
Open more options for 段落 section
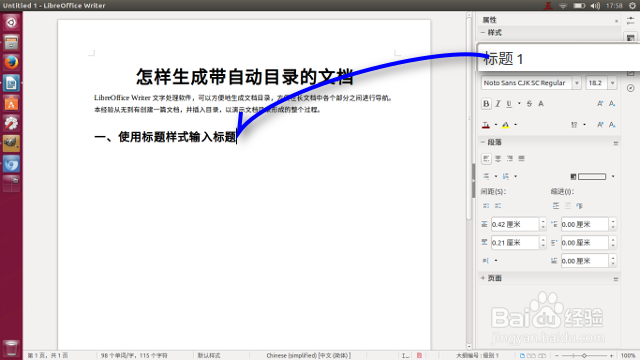616,143
